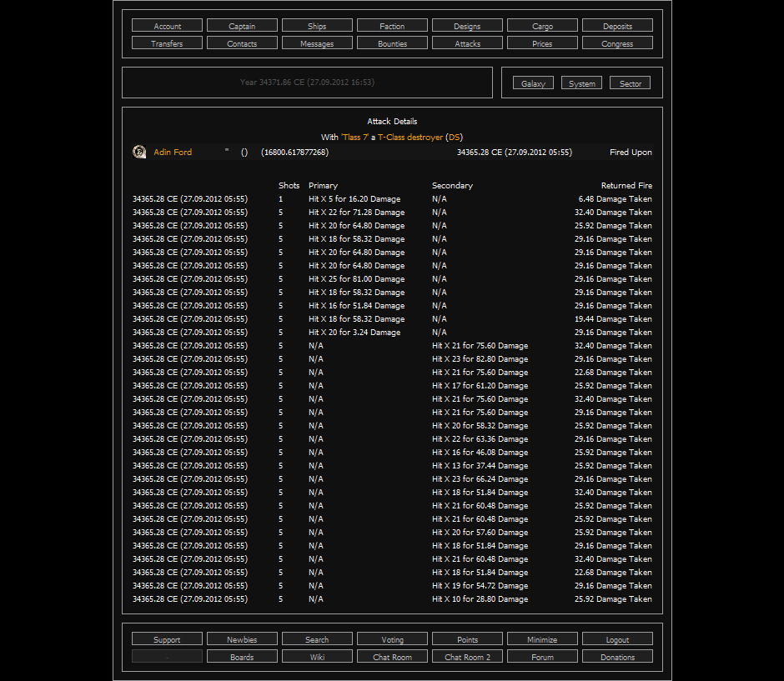Click the 'Attack Details' heading
This screenshot has height=681, width=784.
point(392,122)
